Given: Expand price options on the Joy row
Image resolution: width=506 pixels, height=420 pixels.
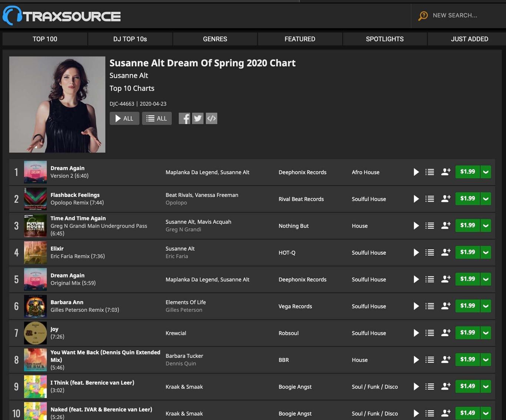Looking at the screenshot, I should point(486,333).
